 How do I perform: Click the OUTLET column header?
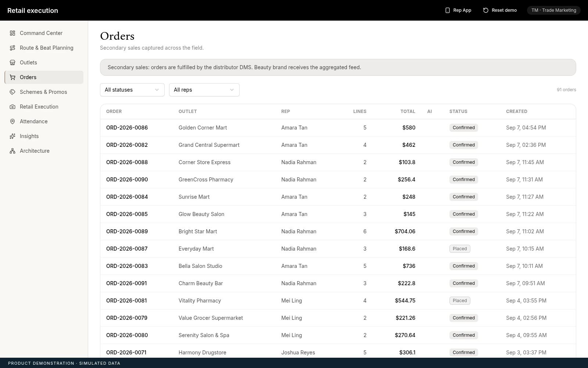(188, 112)
